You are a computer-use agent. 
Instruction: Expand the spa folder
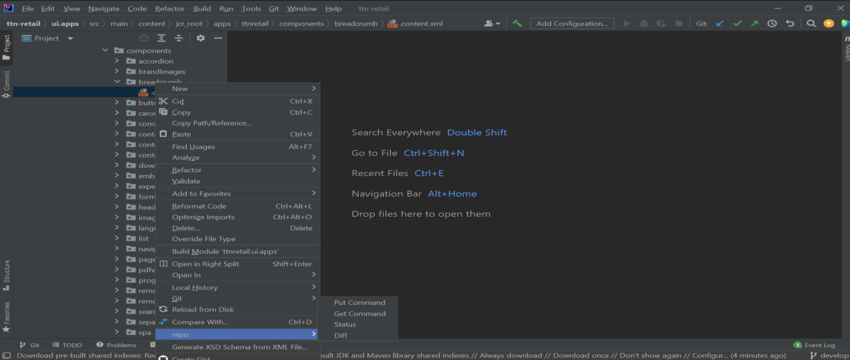pos(117,332)
